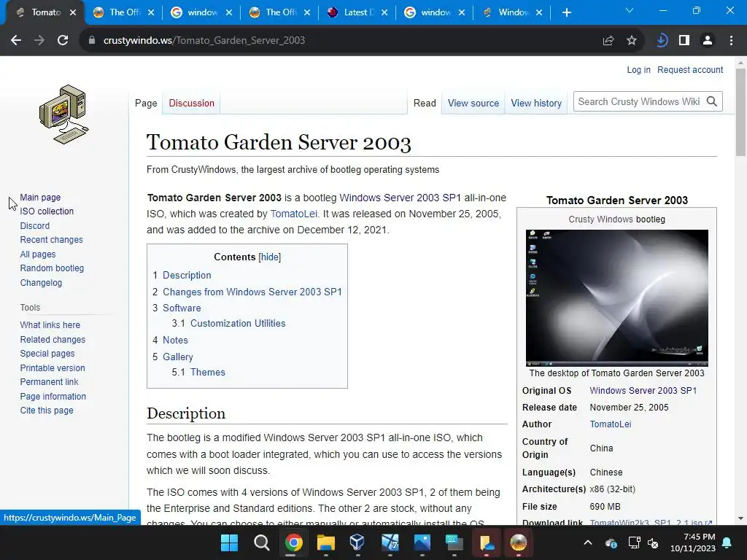Screen dimensions: 747x560
Task: Open Main page in the sidebar
Action: point(40,197)
